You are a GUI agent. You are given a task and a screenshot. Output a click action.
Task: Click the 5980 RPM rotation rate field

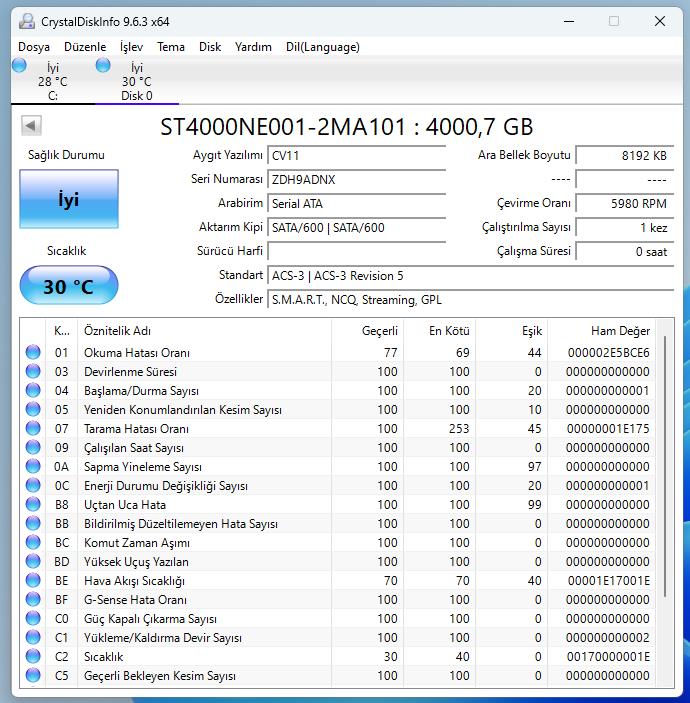pos(625,204)
